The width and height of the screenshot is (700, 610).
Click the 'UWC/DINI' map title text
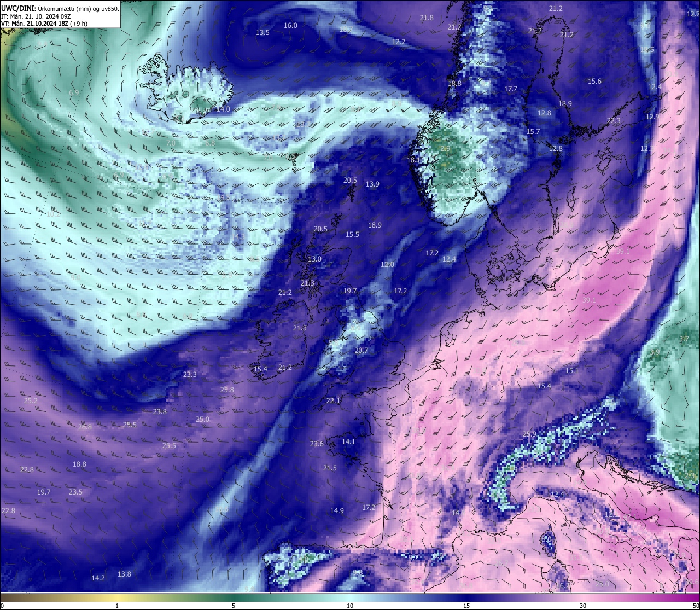[x=18, y=8]
